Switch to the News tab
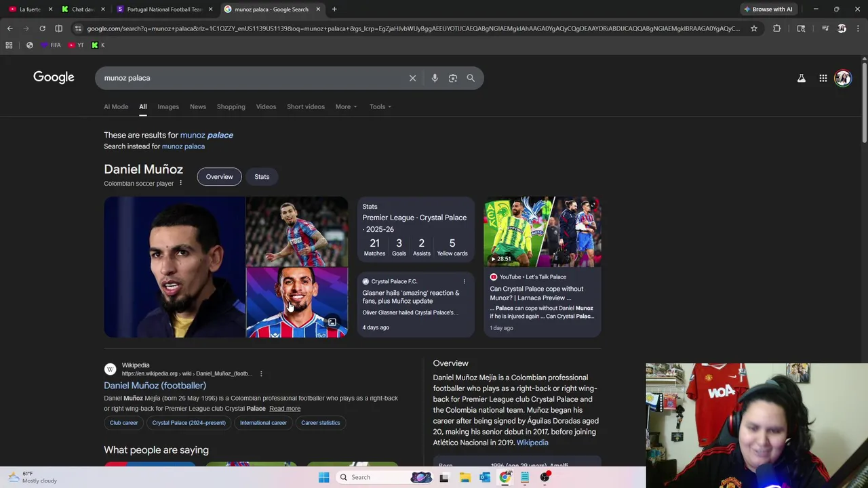Screen dimensions: 868x488 pos(198,106)
